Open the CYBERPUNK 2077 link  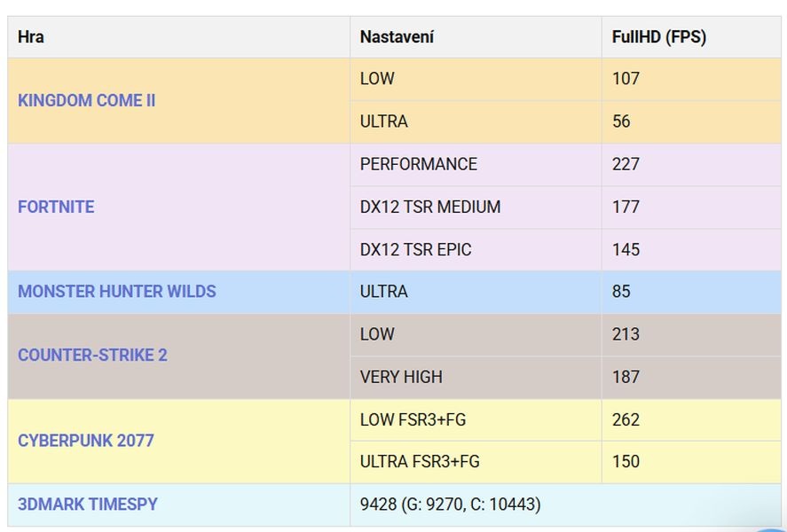pos(85,440)
